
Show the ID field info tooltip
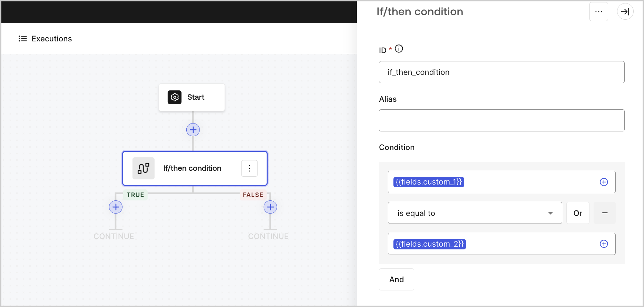[x=399, y=49]
